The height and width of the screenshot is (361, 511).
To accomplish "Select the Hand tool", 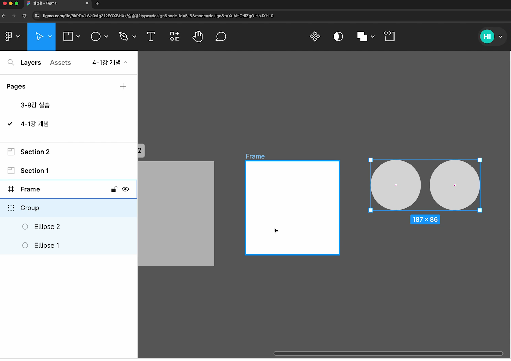I will click(x=198, y=36).
